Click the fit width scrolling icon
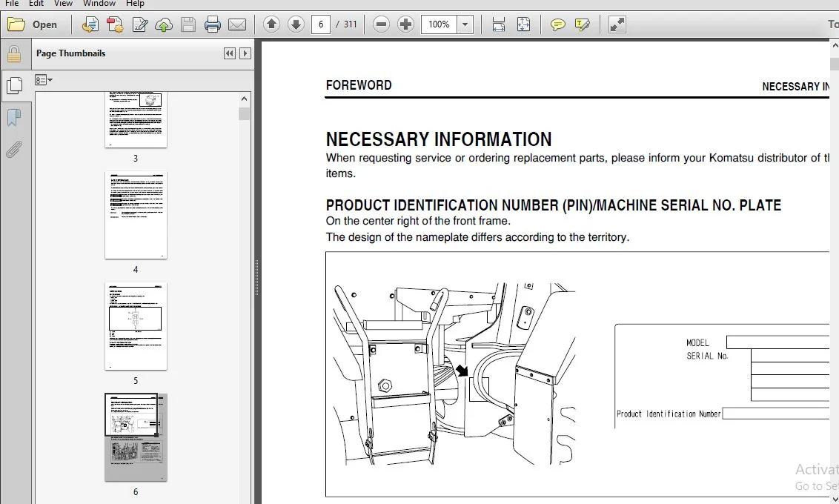 point(498,24)
